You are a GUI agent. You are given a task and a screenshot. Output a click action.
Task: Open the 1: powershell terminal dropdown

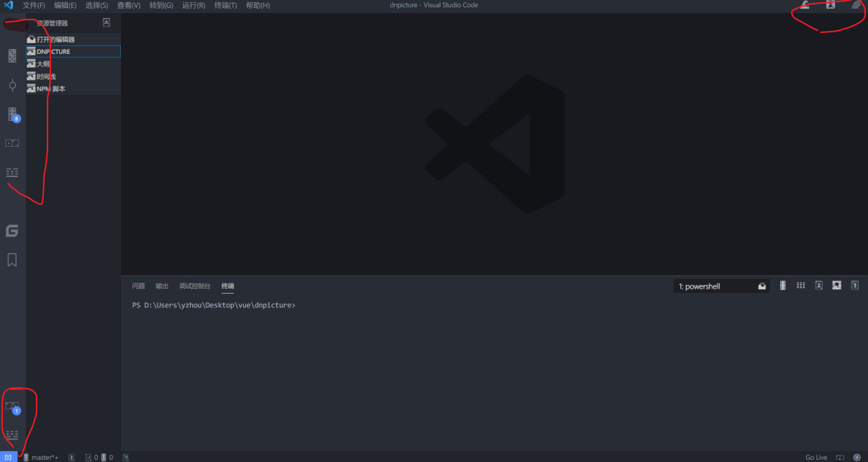tap(722, 286)
